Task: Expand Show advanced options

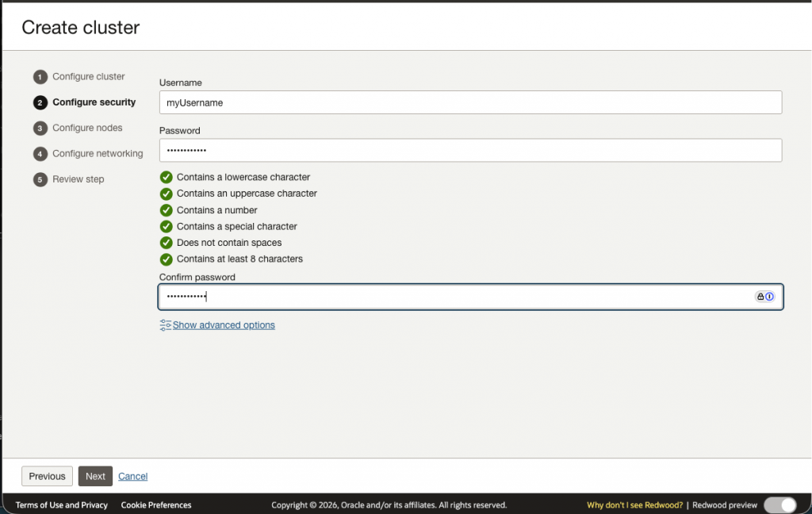Action: pos(224,325)
